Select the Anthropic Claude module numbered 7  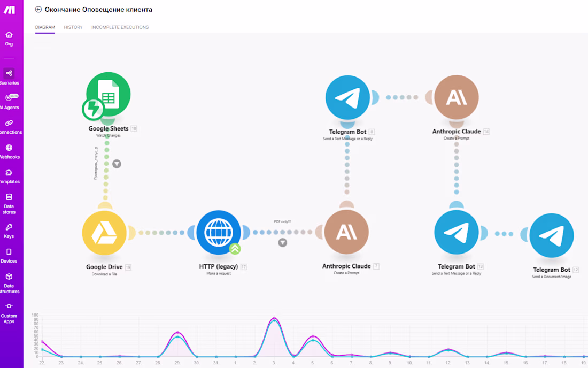[346, 232]
